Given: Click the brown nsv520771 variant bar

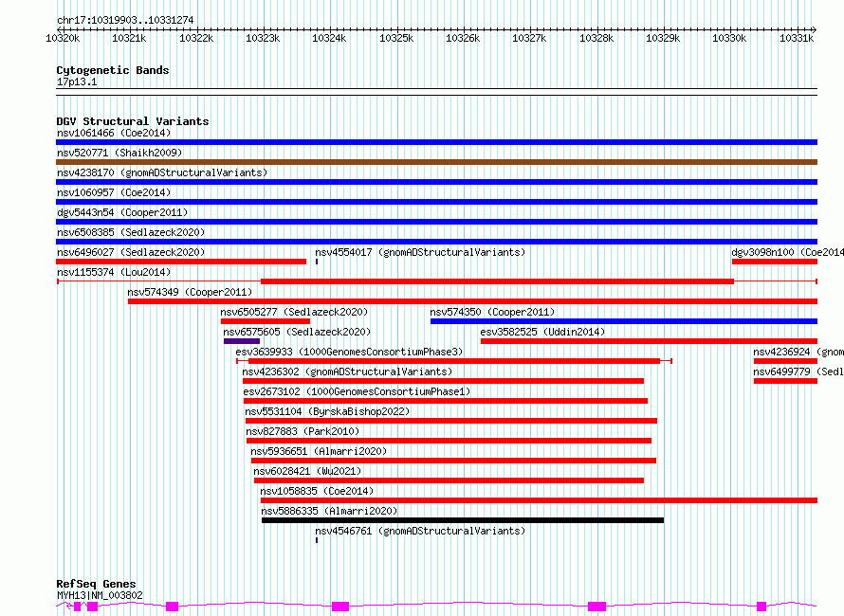Looking at the screenshot, I should click(x=436, y=162).
